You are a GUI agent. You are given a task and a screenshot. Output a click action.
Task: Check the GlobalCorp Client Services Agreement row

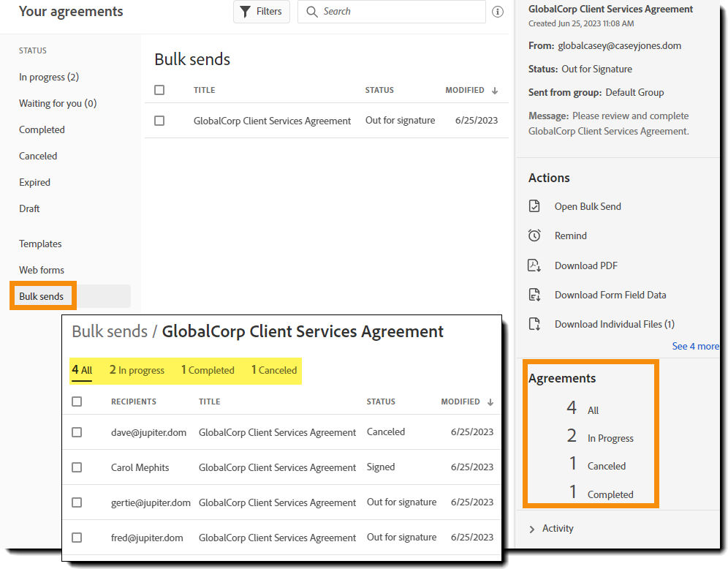pyautogui.click(x=159, y=120)
